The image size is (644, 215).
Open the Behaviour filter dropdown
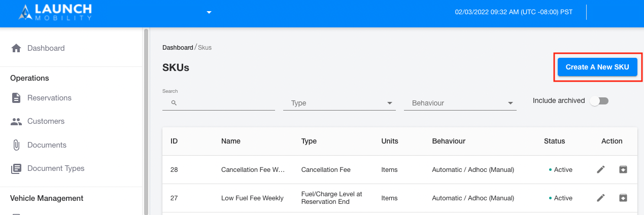tap(460, 103)
